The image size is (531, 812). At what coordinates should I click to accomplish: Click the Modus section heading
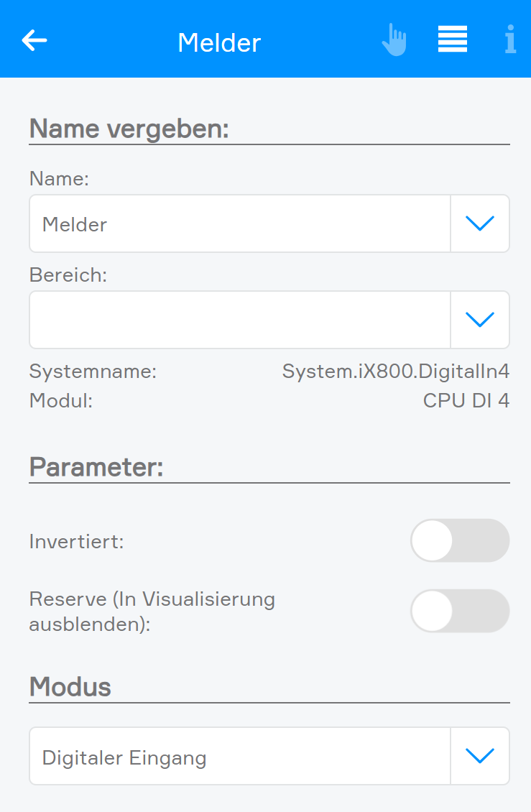click(x=70, y=687)
